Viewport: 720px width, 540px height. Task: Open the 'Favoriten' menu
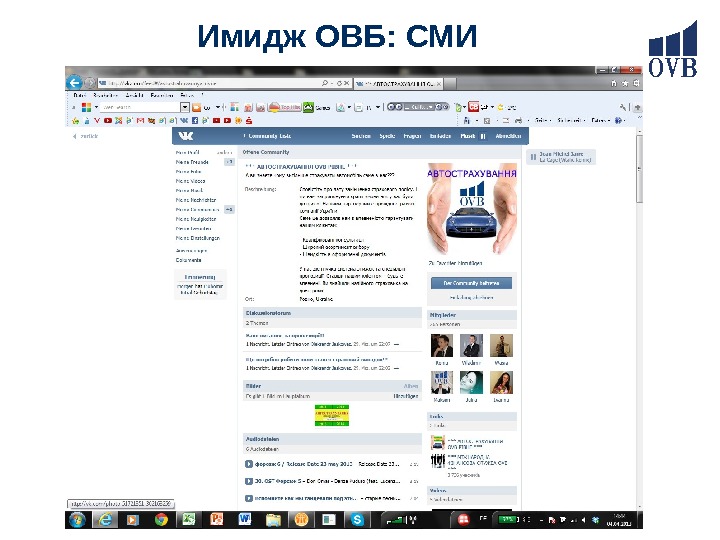tap(162, 96)
